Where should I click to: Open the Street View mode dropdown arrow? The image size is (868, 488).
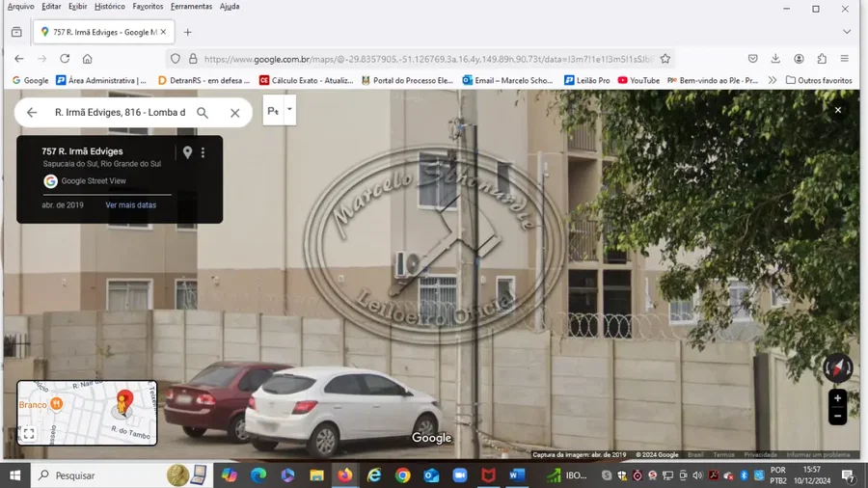pyautogui.click(x=289, y=110)
